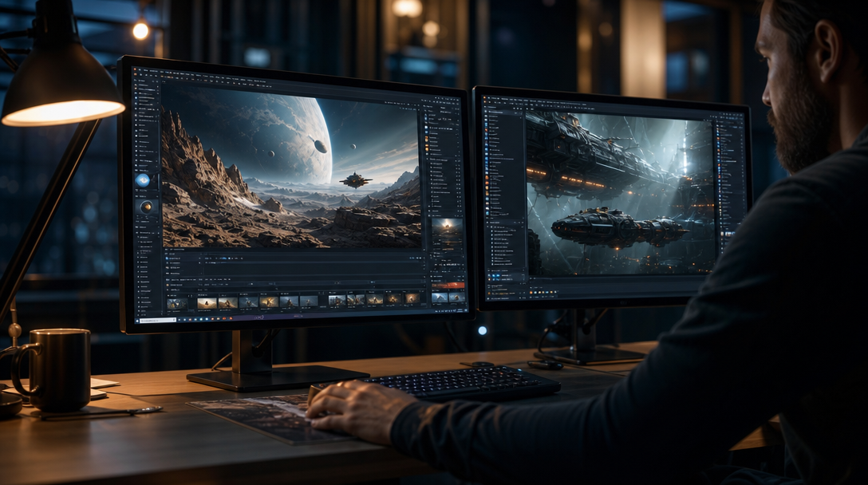Select the leftmost filmstrip thumbnail on left monitor

tap(177, 303)
